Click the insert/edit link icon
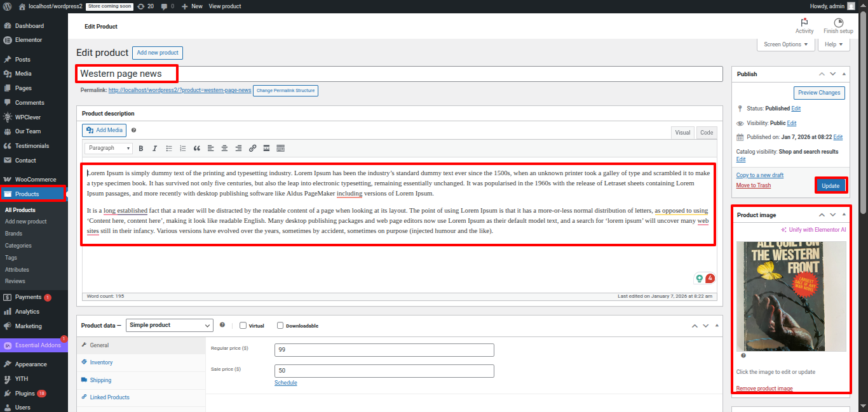Viewport: 868px width, 412px height. 252,148
